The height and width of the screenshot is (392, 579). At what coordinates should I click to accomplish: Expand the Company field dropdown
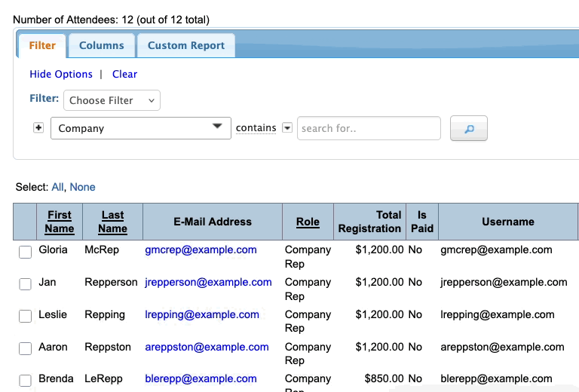[141, 128]
